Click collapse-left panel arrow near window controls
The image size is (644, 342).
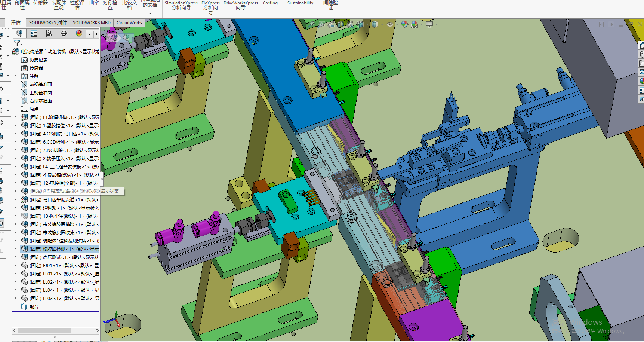tap(601, 24)
